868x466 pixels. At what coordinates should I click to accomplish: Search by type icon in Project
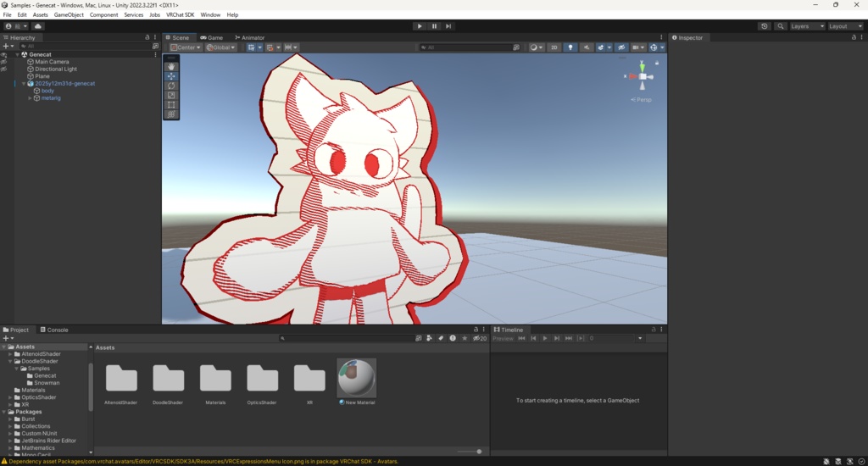tap(429, 338)
